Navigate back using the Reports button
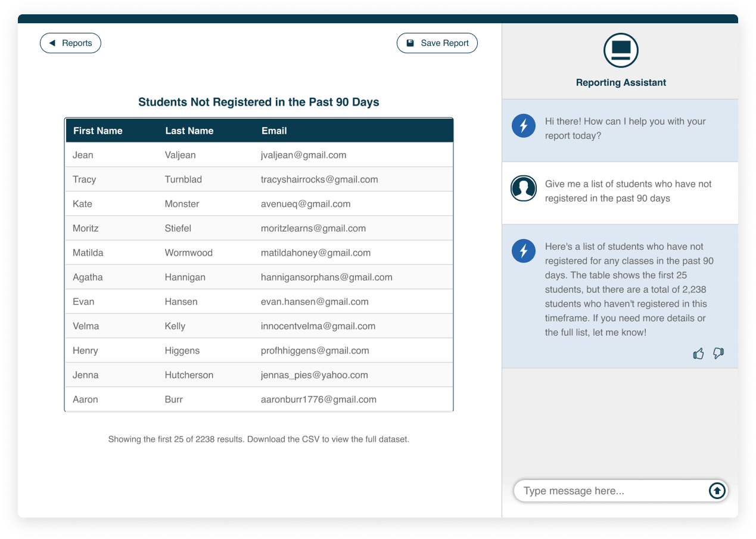 click(x=70, y=42)
